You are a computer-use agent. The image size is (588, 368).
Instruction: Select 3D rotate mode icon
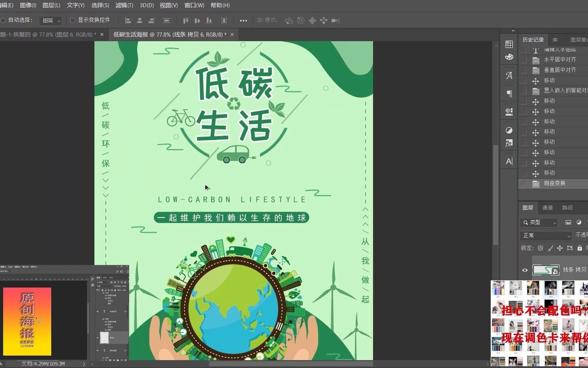click(x=289, y=21)
